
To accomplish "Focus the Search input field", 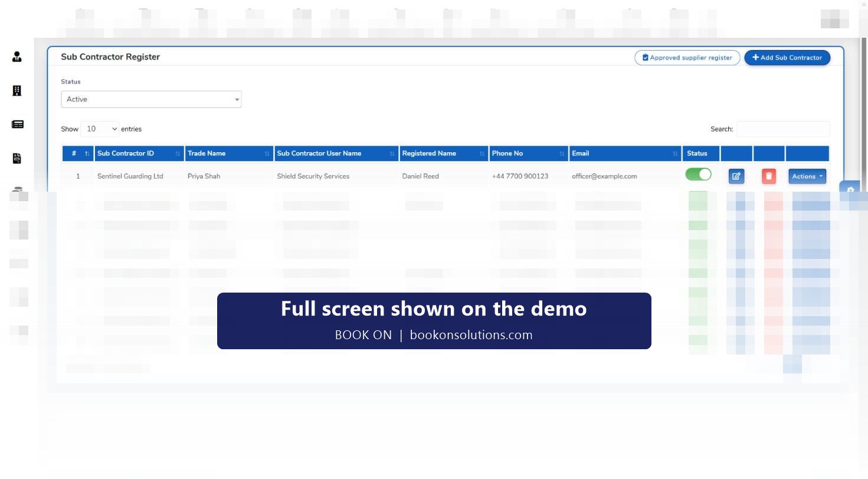I will pos(783,129).
